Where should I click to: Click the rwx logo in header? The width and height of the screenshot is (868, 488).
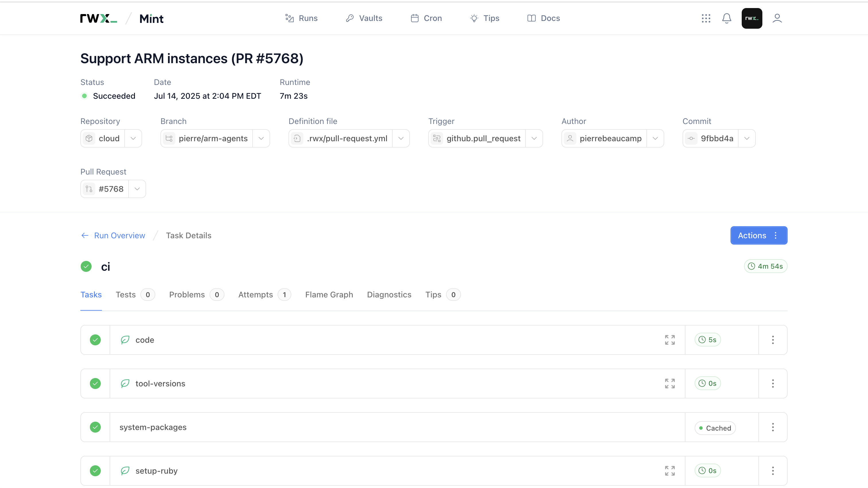pos(98,18)
